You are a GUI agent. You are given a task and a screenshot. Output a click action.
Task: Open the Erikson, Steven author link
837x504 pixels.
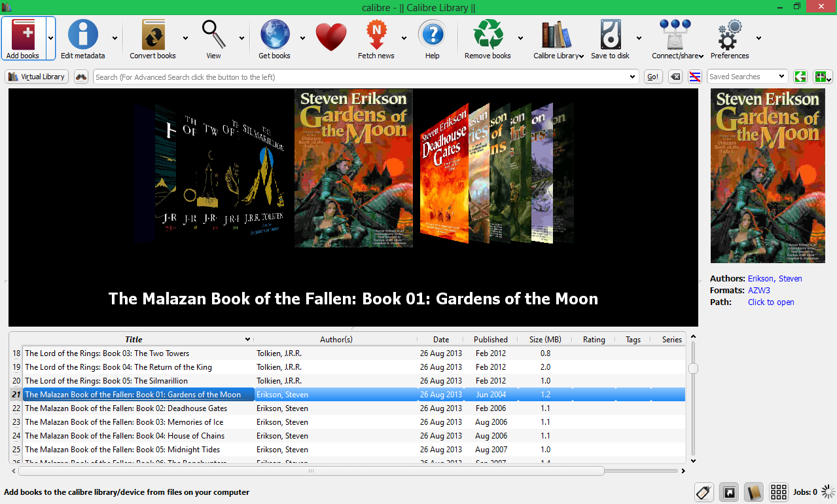tap(775, 279)
